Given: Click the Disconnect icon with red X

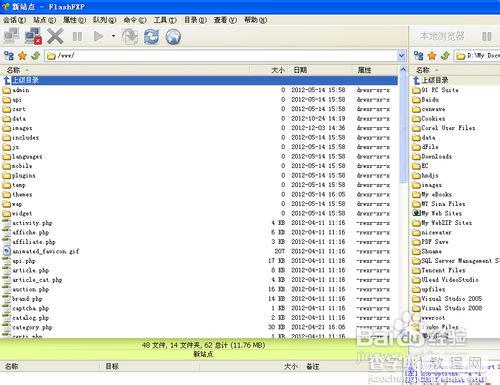Looking at the screenshot, I should click(x=33, y=36).
